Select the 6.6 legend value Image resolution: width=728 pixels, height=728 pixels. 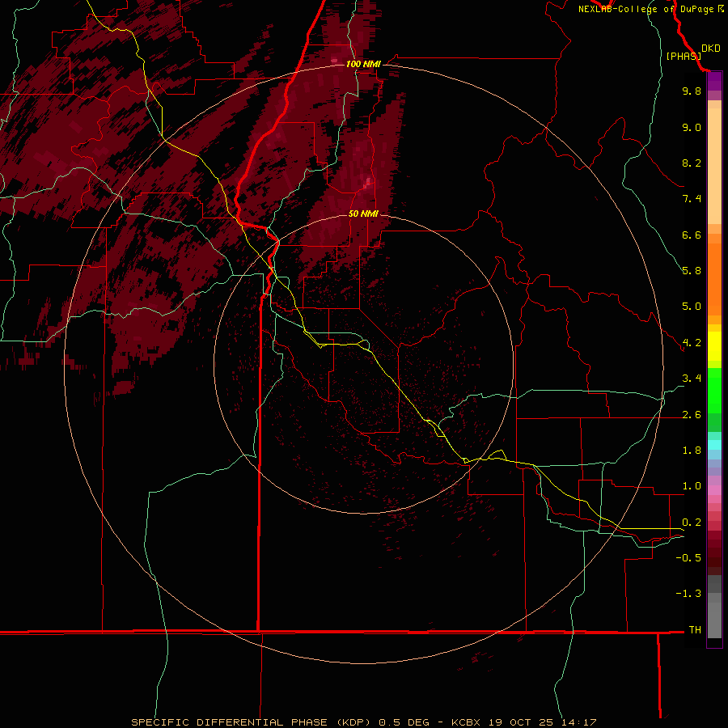pyautogui.click(x=692, y=235)
